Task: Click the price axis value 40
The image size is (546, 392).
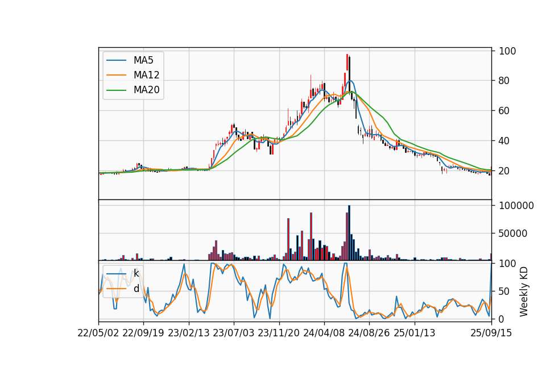Action: [504, 141]
